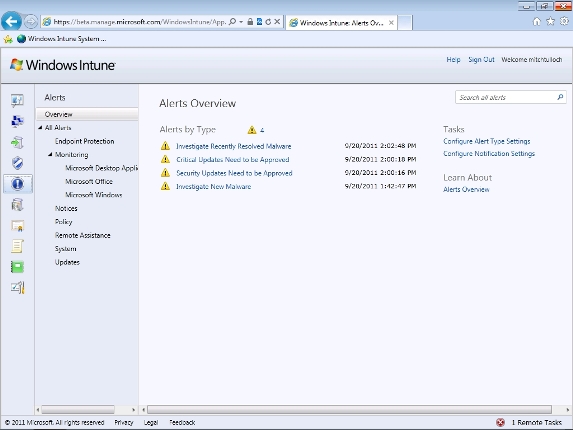Open Configure Notification Settings task
This screenshot has height=430, width=573.
(x=489, y=153)
